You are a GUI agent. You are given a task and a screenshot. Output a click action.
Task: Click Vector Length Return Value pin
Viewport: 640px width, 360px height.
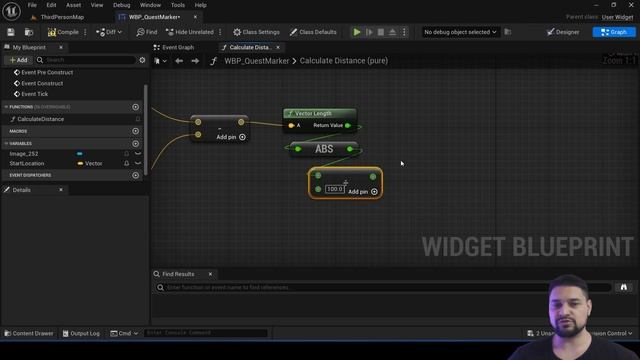pyautogui.click(x=348, y=125)
